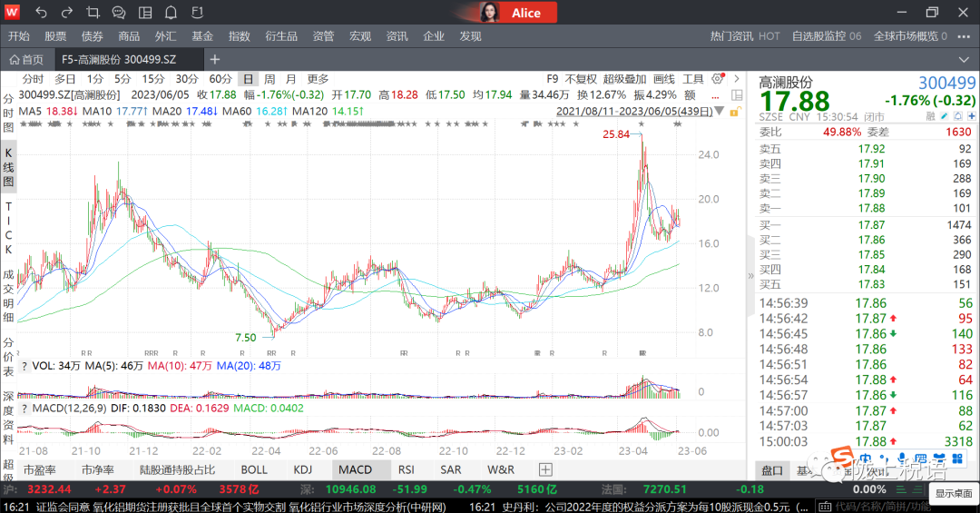Open the 基金 menu
Screen dimensions: 980x513
point(202,36)
